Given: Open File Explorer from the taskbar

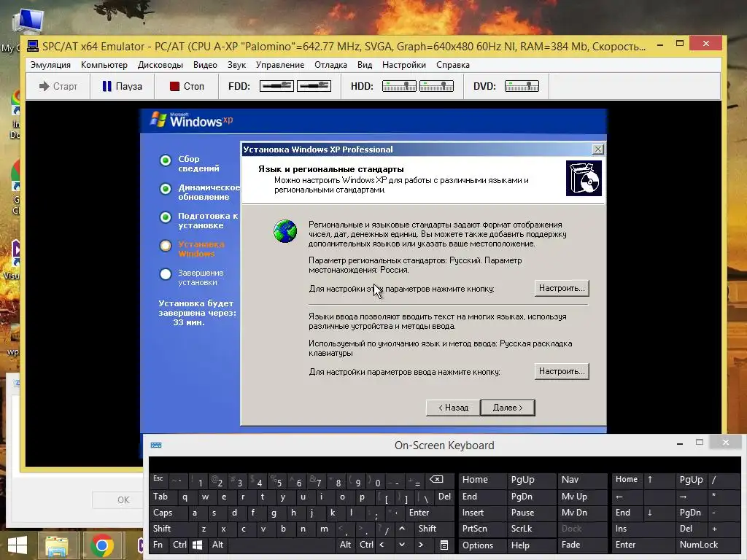Looking at the screenshot, I should 56,545.
